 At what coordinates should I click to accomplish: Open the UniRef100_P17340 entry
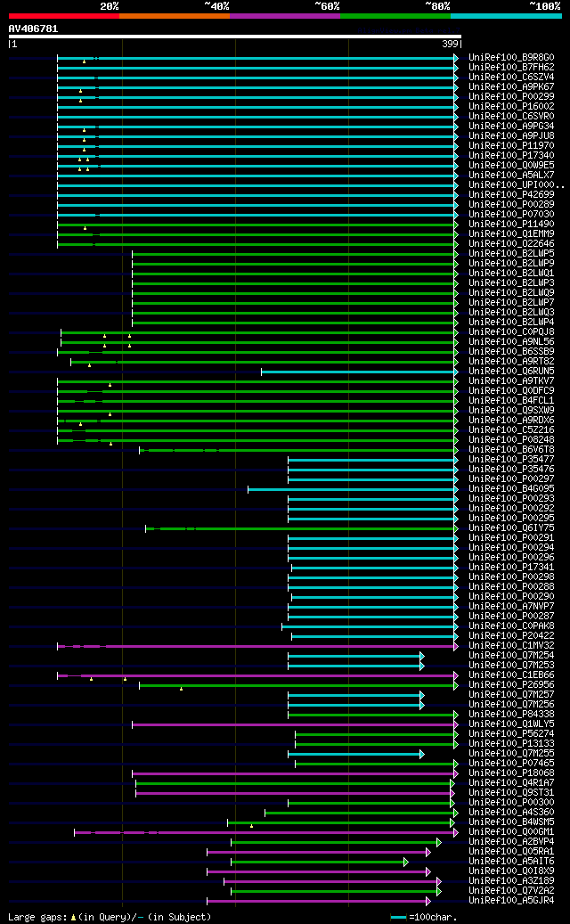(x=511, y=156)
